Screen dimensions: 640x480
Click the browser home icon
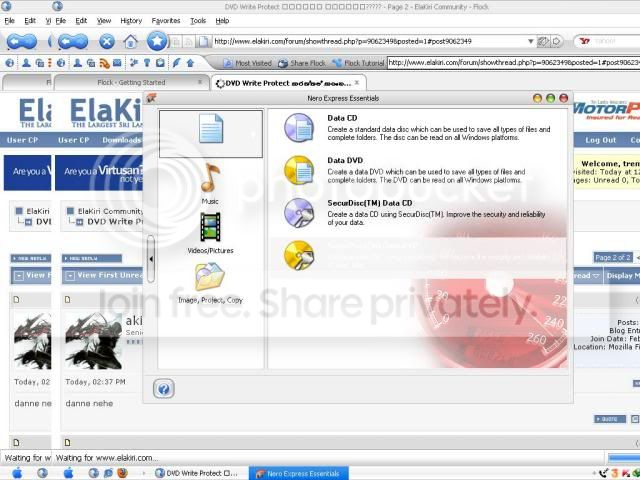(x=131, y=41)
